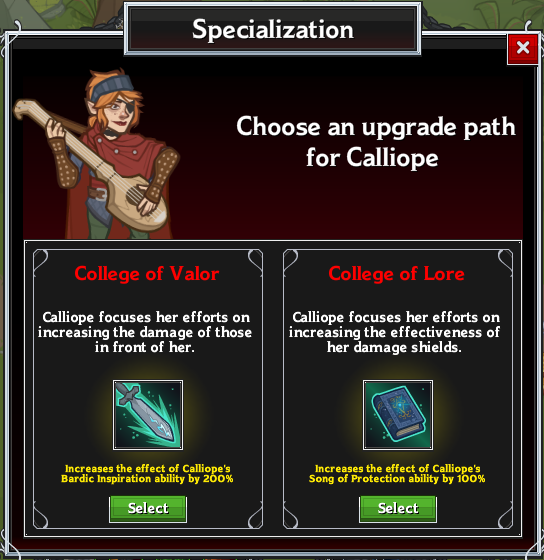Click the Valor description about increasing damage
Viewport: 544px width, 560px height.
click(145, 332)
